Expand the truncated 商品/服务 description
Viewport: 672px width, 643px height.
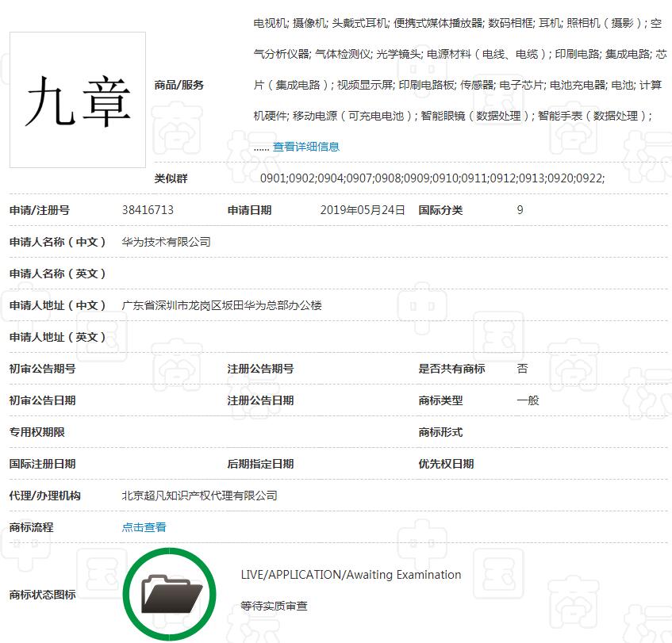[x=305, y=146]
